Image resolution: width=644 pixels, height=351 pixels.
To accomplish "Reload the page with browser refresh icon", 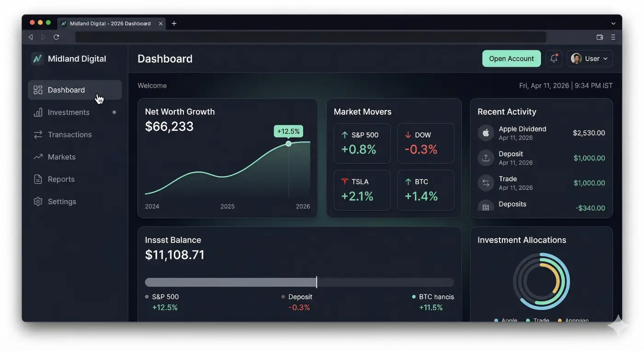I will coord(56,37).
